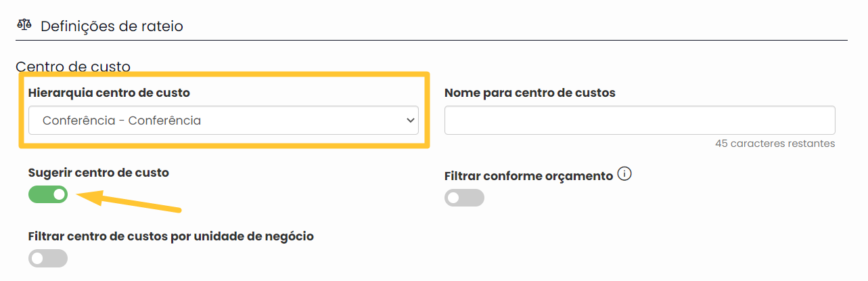Image resolution: width=868 pixels, height=281 pixels.
Task: Click the 45 caracteres restantes counter
Action: 775,144
